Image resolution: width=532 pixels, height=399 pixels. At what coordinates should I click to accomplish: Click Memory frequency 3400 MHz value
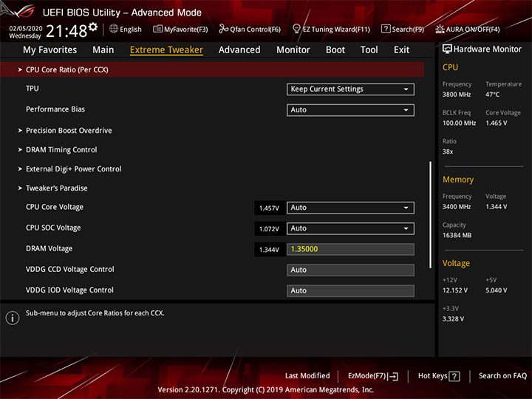[457, 207]
